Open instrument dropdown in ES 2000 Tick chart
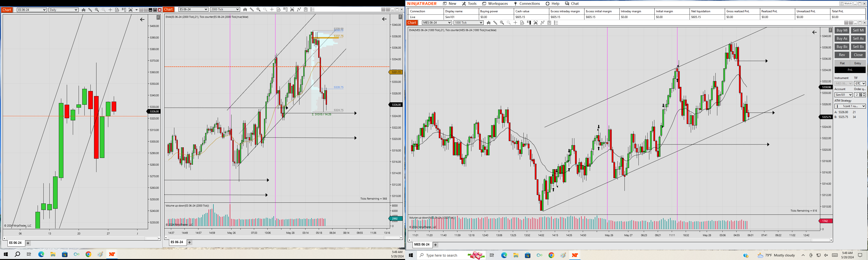Viewport: 868px width, 260px height. click(193, 9)
